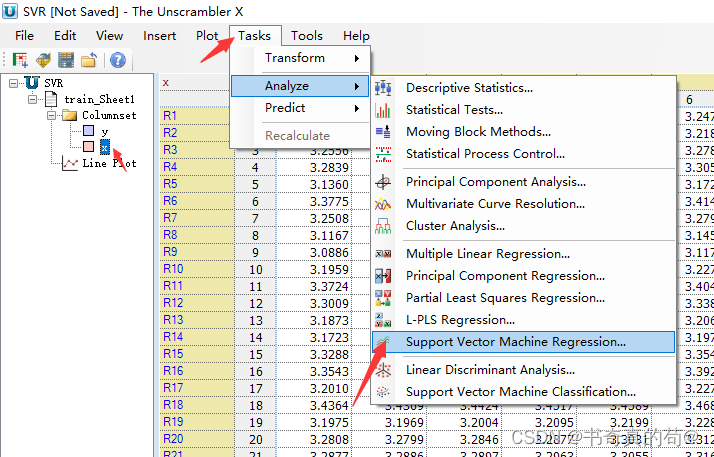Screen dimensions: 714x457
Task: Expand the Predict submenu
Action: tap(300, 108)
